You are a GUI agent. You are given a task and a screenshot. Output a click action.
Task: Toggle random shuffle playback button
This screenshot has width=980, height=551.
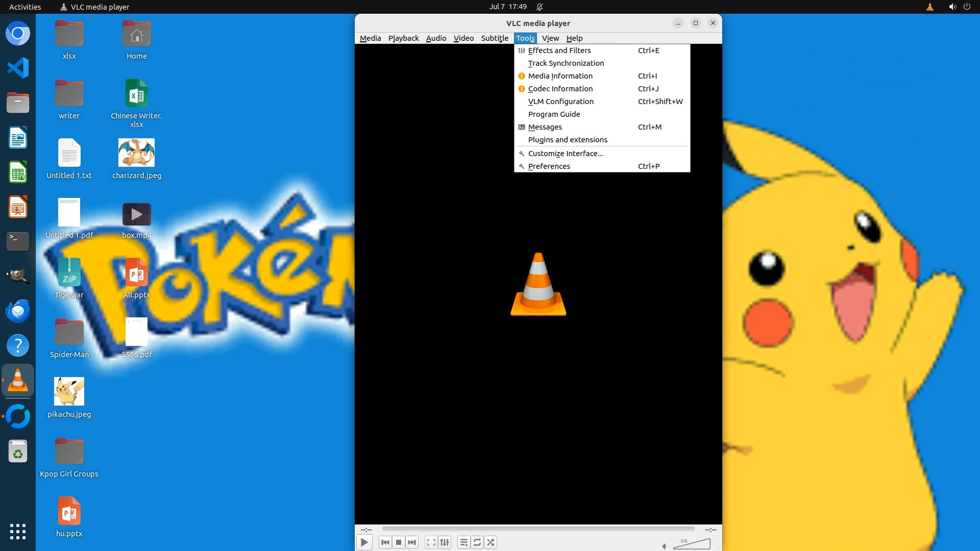point(491,542)
